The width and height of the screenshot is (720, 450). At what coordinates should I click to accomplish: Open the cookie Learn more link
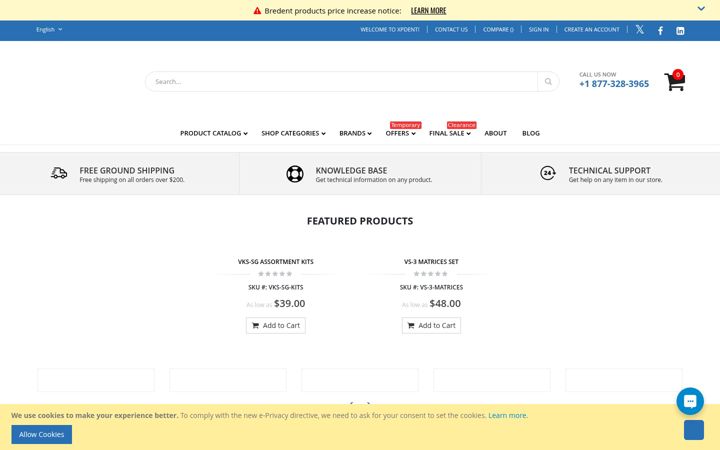[508, 415]
